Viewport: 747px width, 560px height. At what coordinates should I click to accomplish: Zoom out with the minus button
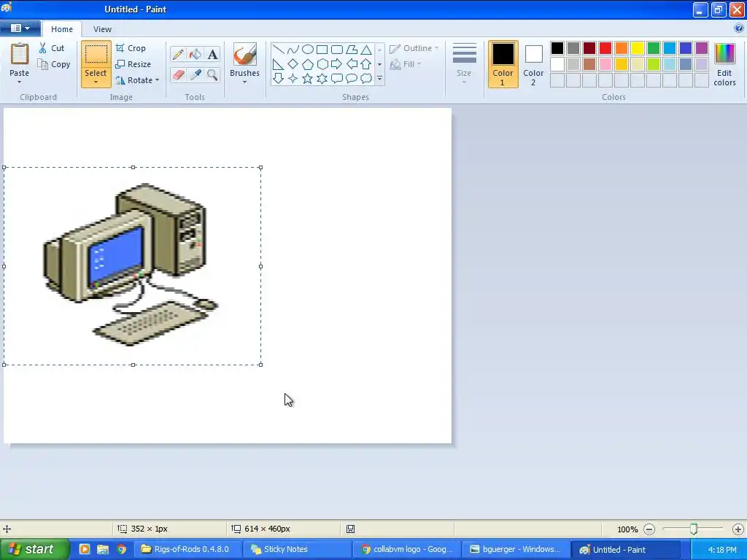coord(649,529)
